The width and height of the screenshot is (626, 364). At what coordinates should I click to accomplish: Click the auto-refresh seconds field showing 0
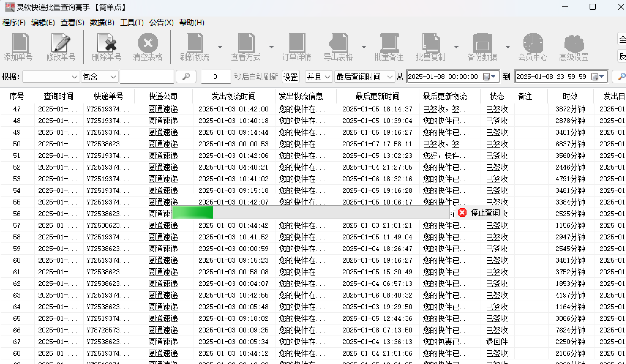click(216, 77)
